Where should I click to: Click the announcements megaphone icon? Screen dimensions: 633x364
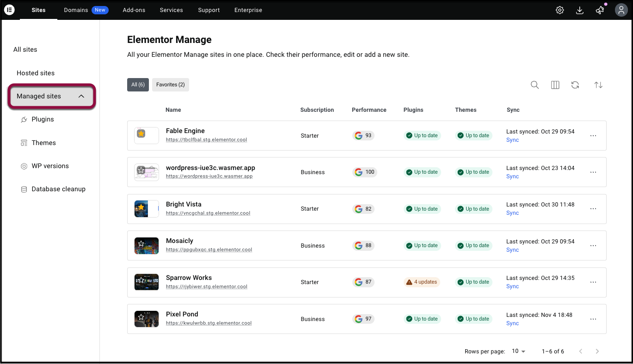tap(600, 9)
